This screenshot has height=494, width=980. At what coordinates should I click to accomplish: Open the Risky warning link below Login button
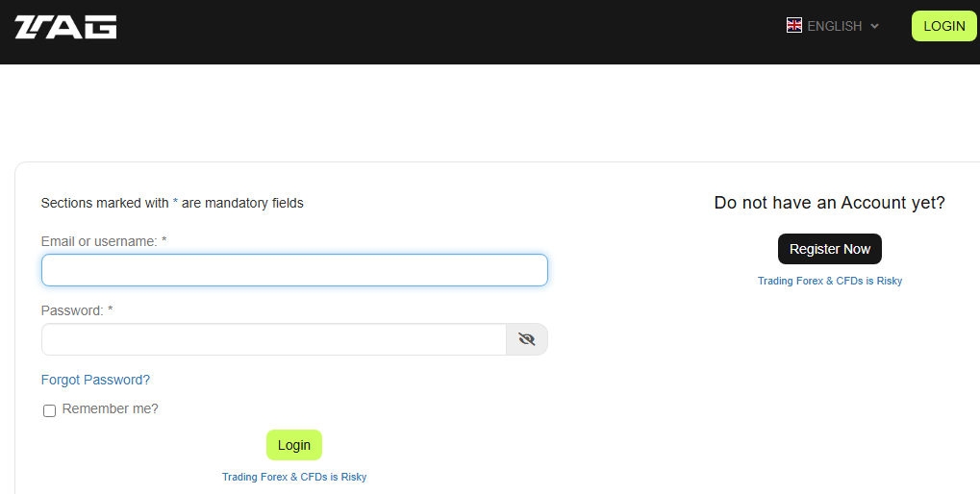tap(294, 477)
